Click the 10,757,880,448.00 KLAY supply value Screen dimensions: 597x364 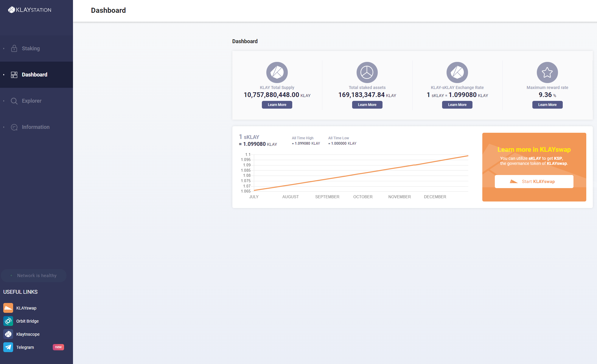point(277,95)
